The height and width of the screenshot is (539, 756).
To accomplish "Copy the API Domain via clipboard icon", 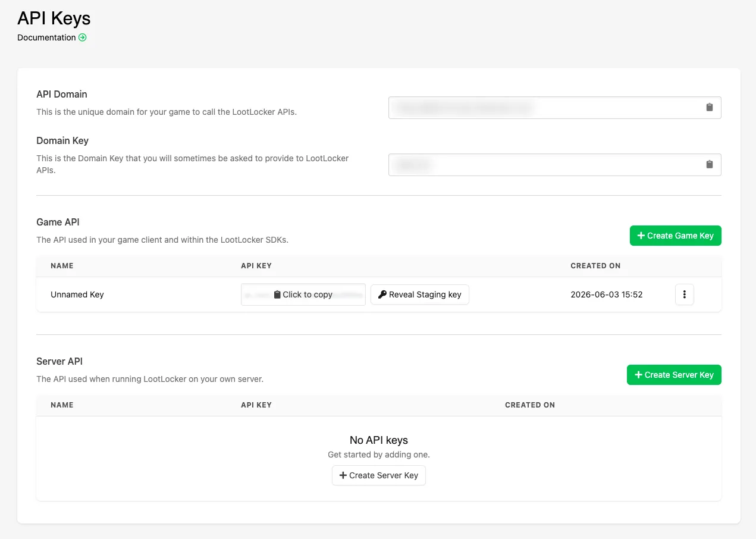I will [x=709, y=108].
